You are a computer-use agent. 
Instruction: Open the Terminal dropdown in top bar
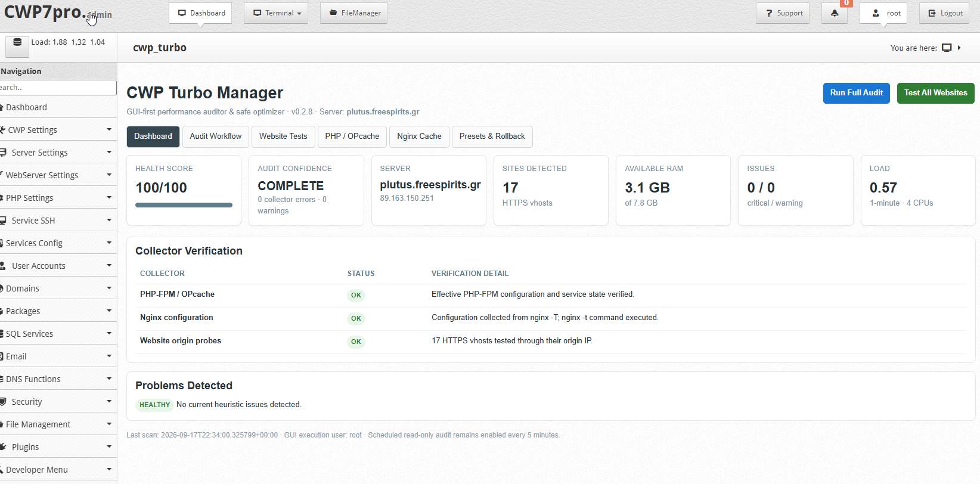tap(276, 13)
